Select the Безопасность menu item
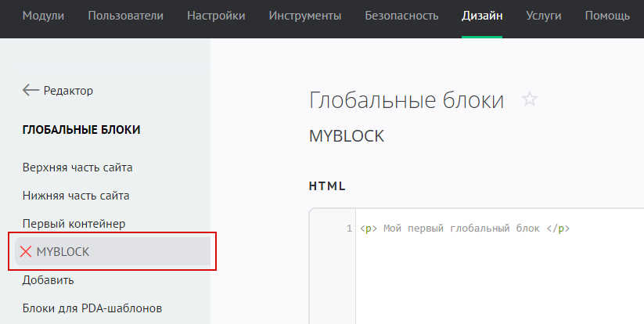This screenshot has height=324, width=644. pyautogui.click(x=401, y=16)
